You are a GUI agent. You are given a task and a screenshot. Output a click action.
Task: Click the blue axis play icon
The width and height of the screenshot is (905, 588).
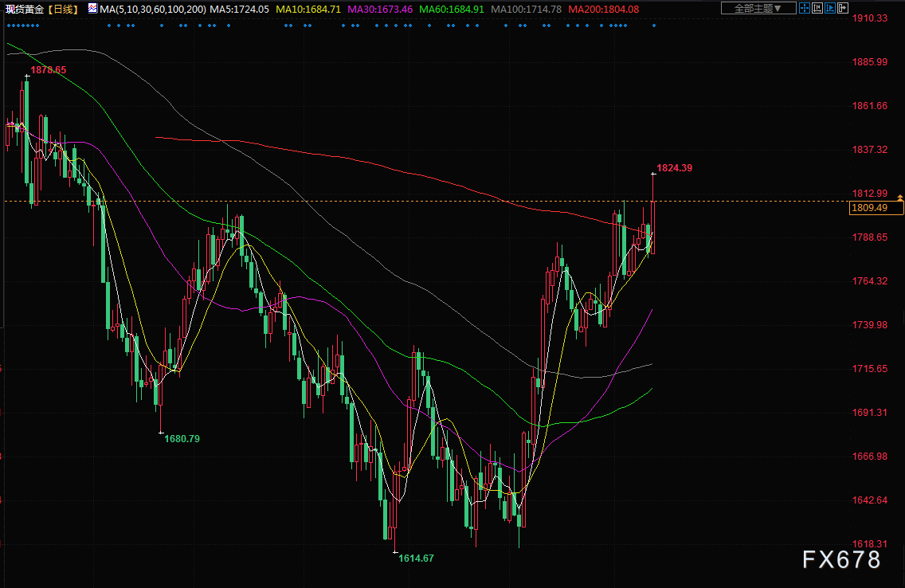click(x=830, y=8)
